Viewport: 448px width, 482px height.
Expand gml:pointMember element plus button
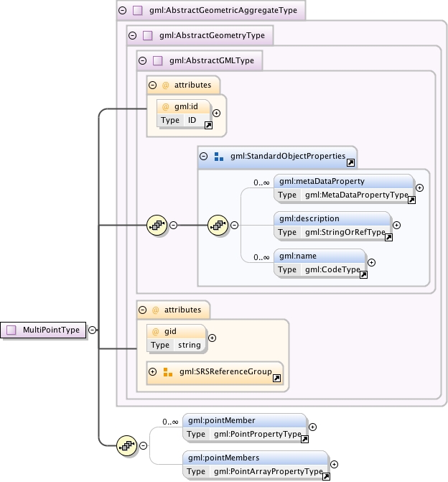coord(312,427)
